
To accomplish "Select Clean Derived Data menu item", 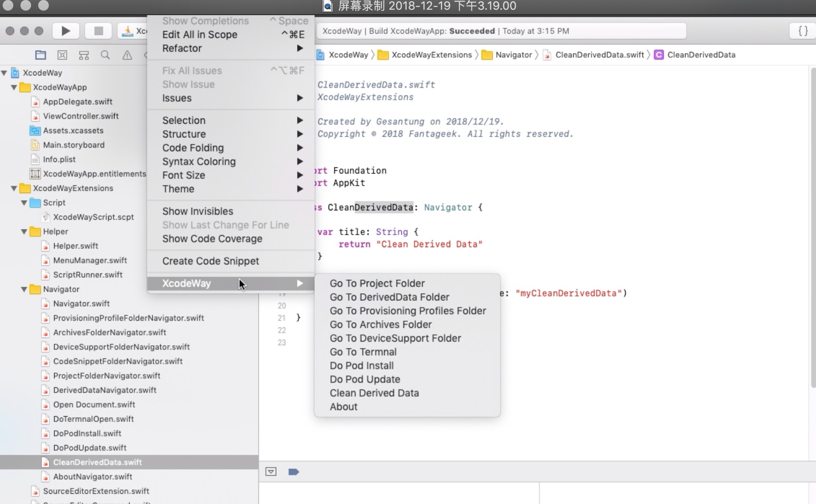I will (x=407, y=394).
